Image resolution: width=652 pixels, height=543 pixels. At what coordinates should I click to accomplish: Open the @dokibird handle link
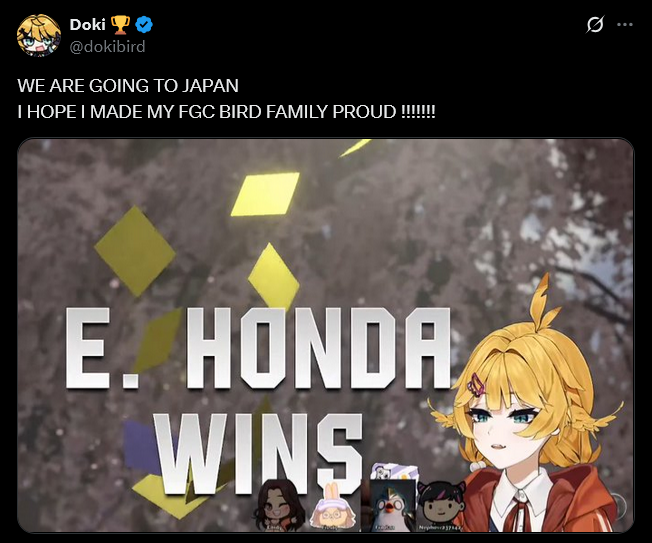coord(107,47)
